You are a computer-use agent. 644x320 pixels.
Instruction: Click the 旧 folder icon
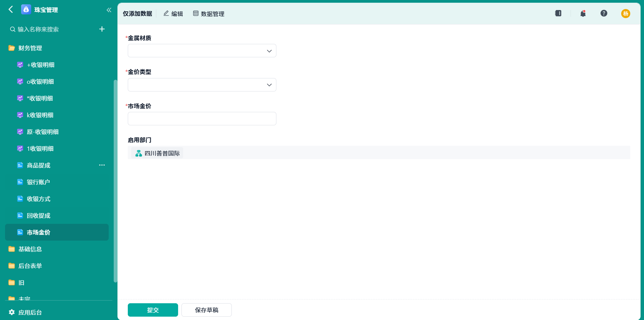(x=12, y=282)
